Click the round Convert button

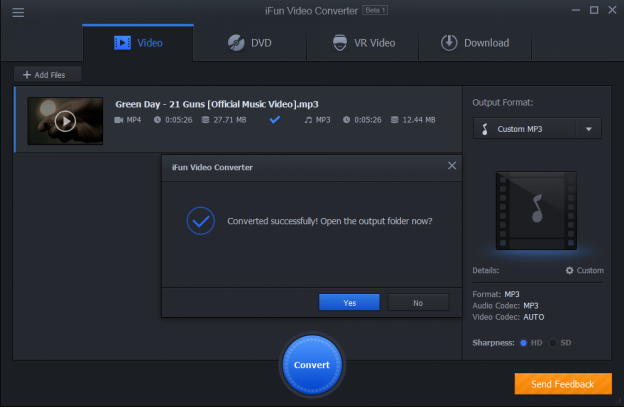312,365
